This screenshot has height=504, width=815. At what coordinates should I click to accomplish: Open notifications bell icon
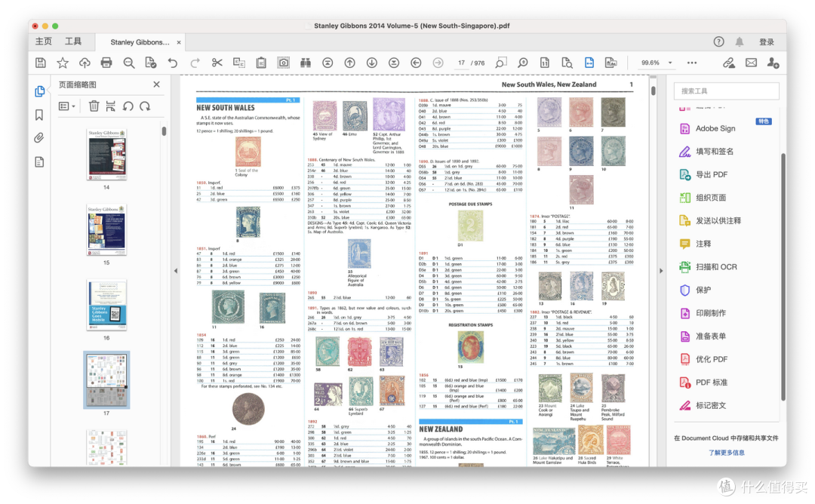(739, 41)
